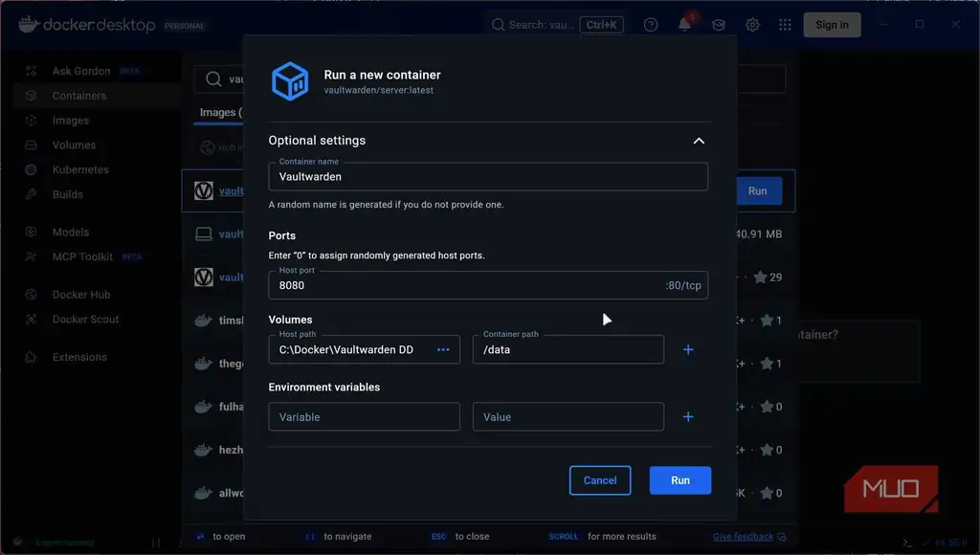This screenshot has height=555, width=980.
Task: Collapse the Optional settings section
Action: pyautogui.click(x=699, y=141)
